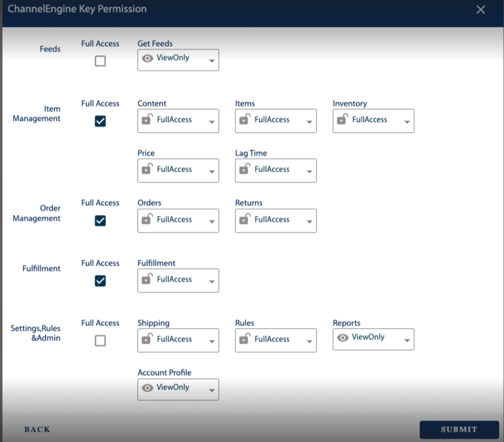Open the Items permission dropdown arrow
The width and height of the screenshot is (504, 442).
pyautogui.click(x=309, y=122)
